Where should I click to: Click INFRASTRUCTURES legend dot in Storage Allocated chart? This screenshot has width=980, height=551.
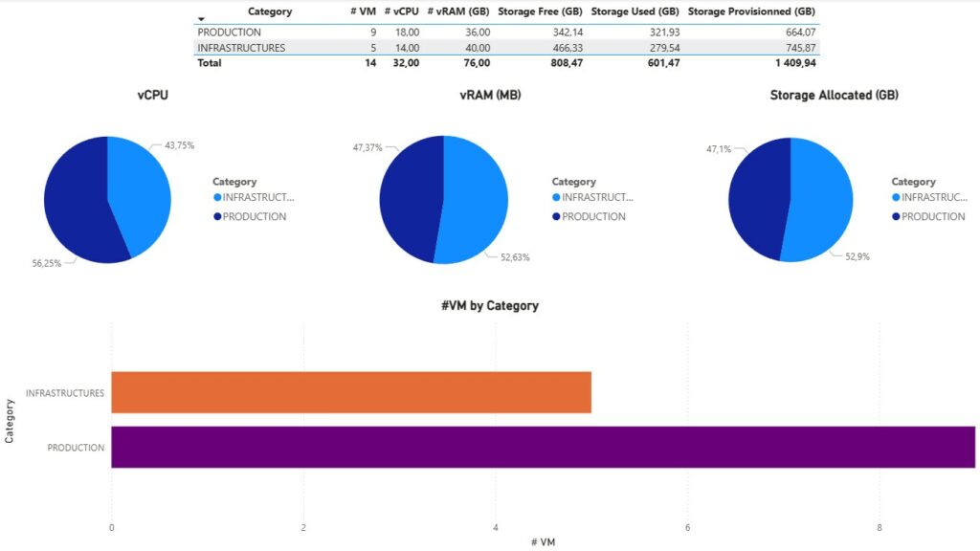[x=896, y=198]
